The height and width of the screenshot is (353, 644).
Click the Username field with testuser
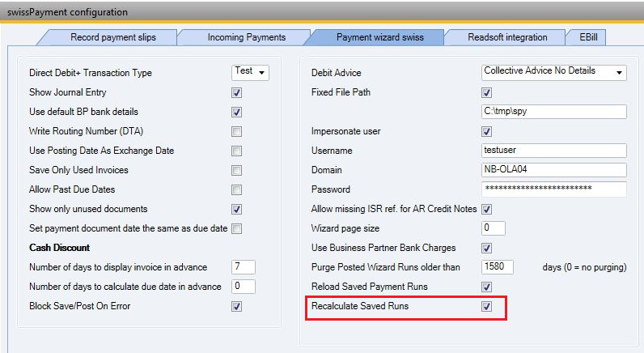(x=553, y=151)
